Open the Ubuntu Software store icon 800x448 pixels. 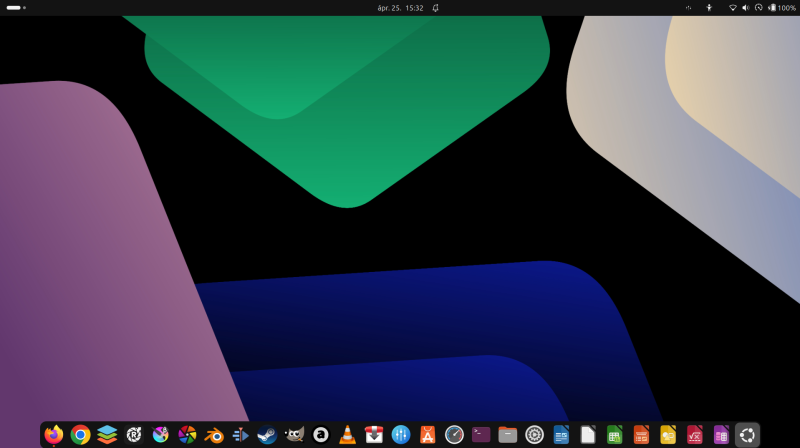(x=427, y=434)
